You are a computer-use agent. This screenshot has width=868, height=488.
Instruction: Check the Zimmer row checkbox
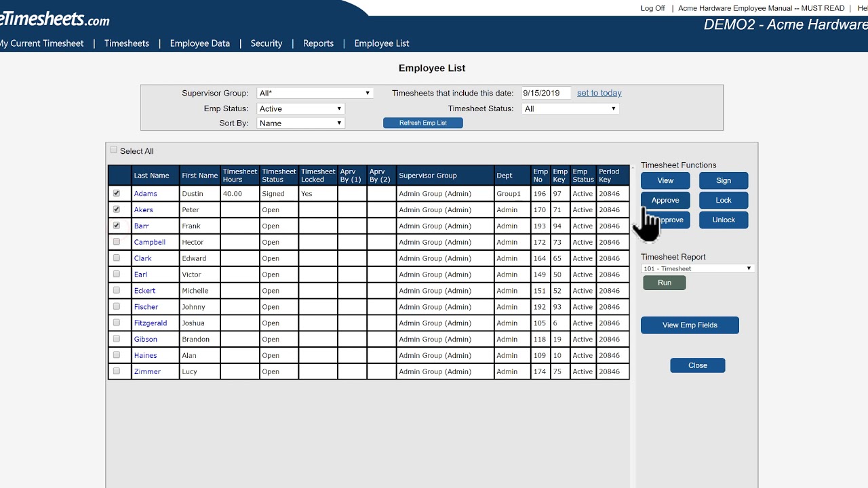[117, 371]
